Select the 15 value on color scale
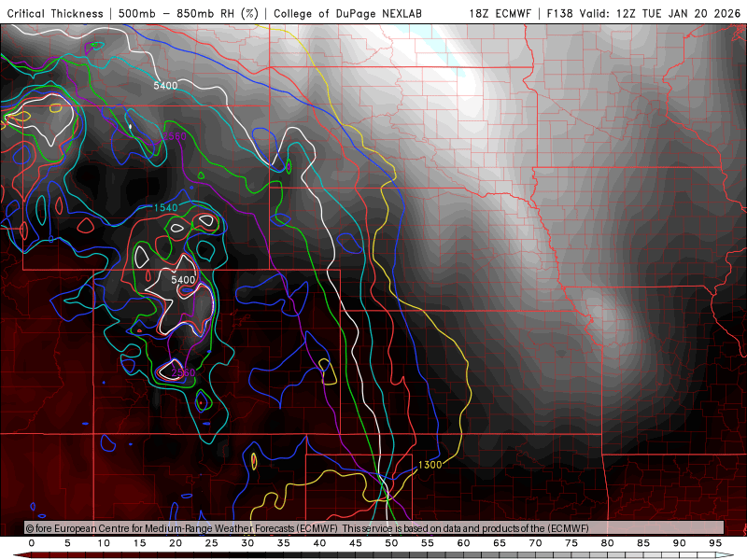 139,543
